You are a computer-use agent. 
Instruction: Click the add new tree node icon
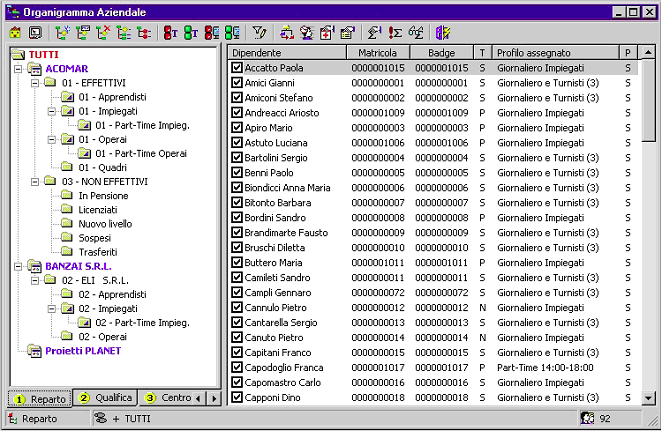pyautogui.click(x=62, y=32)
